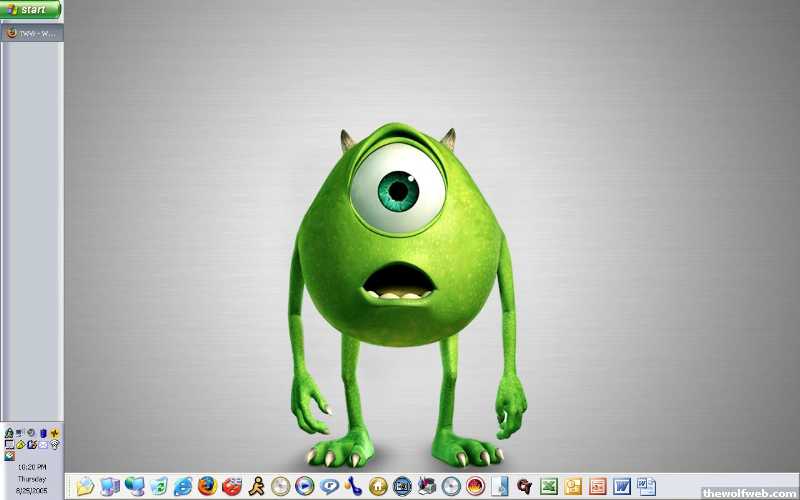This screenshot has width=800, height=500.
Task: Click the gold home icon in toolbar
Action: (378, 486)
